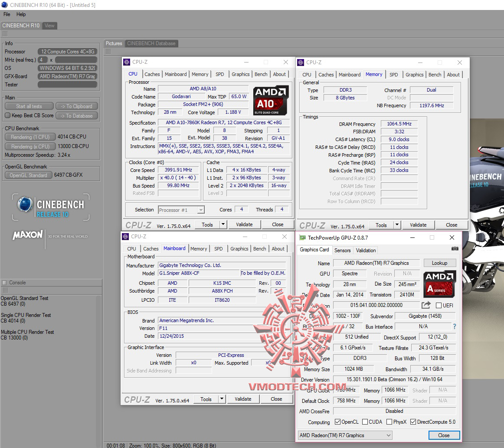Switch to the CINEBENCH Database tab
The image size is (504, 448).
click(x=151, y=43)
